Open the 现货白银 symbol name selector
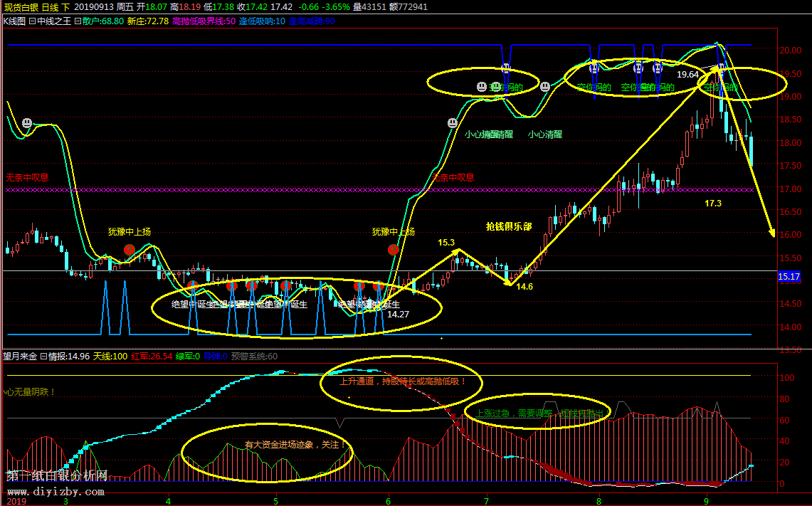 point(19,6)
